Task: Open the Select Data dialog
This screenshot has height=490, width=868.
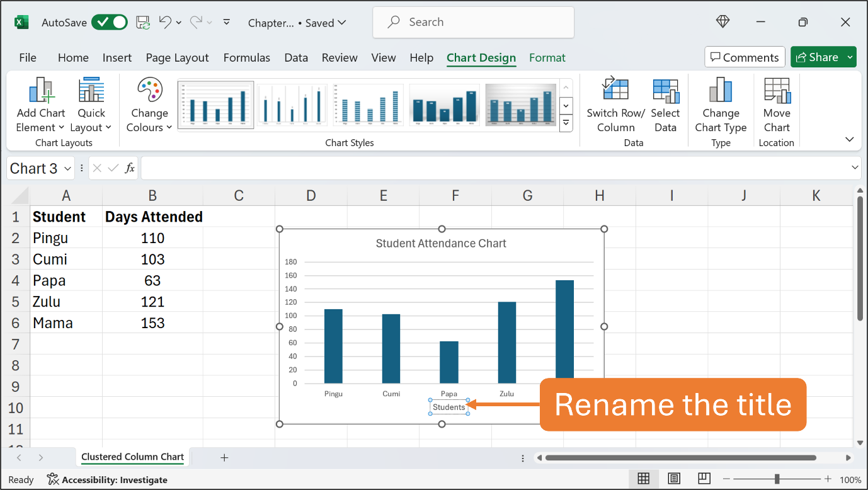Action: click(x=665, y=105)
